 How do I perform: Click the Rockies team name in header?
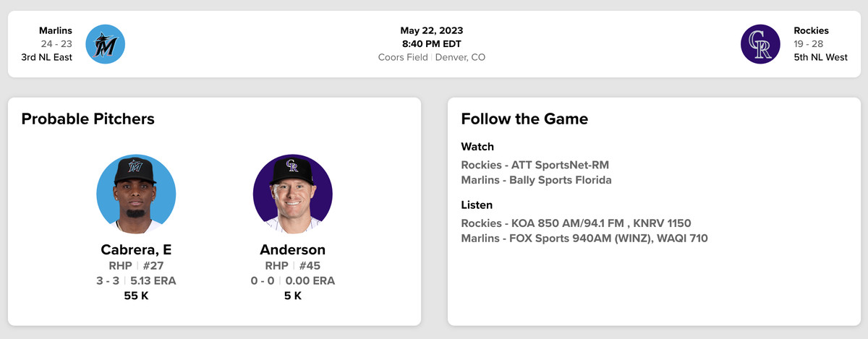click(811, 31)
